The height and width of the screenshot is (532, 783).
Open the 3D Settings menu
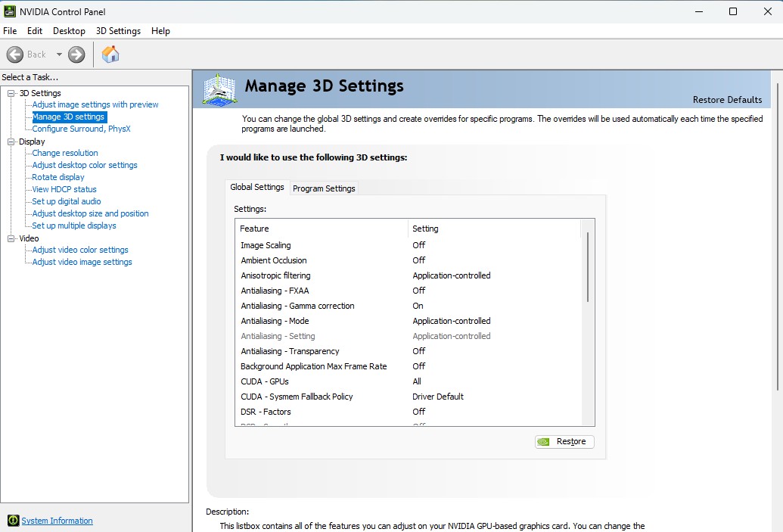tap(118, 31)
